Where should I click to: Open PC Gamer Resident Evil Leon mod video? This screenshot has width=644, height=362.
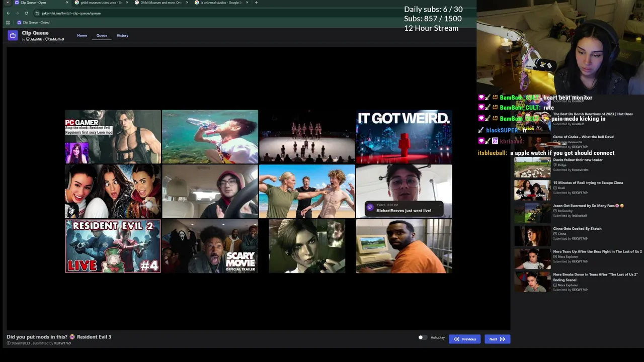[x=113, y=137]
